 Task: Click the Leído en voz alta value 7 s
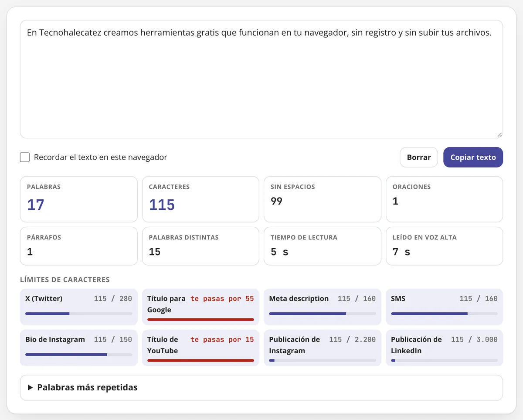(401, 252)
